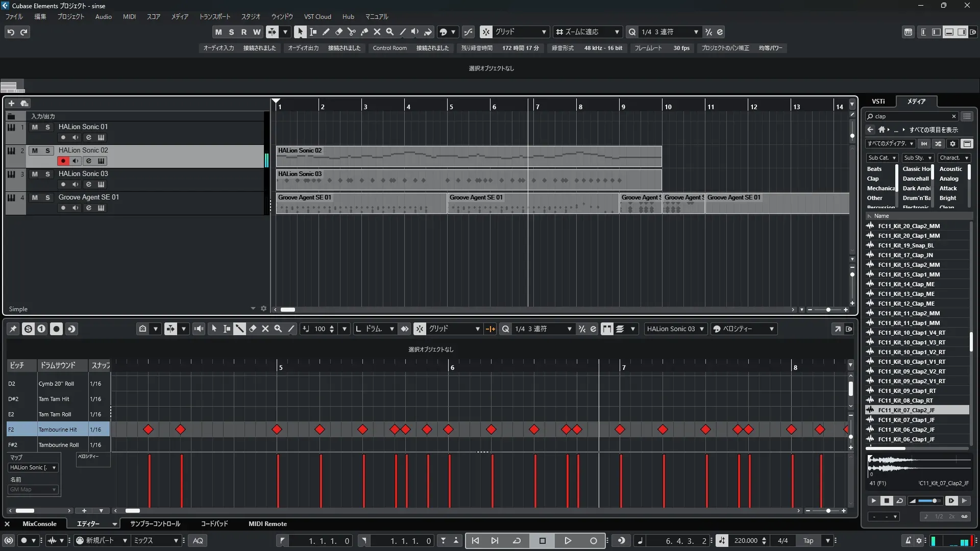The width and height of the screenshot is (980, 551).
Task: Mute the HALion Sonic 01 track
Action: point(35,127)
